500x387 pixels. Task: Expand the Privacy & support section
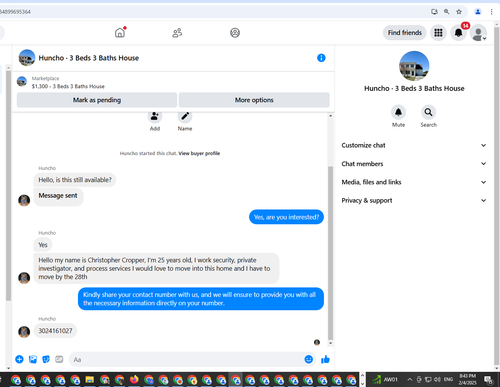click(x=414, y=200)
